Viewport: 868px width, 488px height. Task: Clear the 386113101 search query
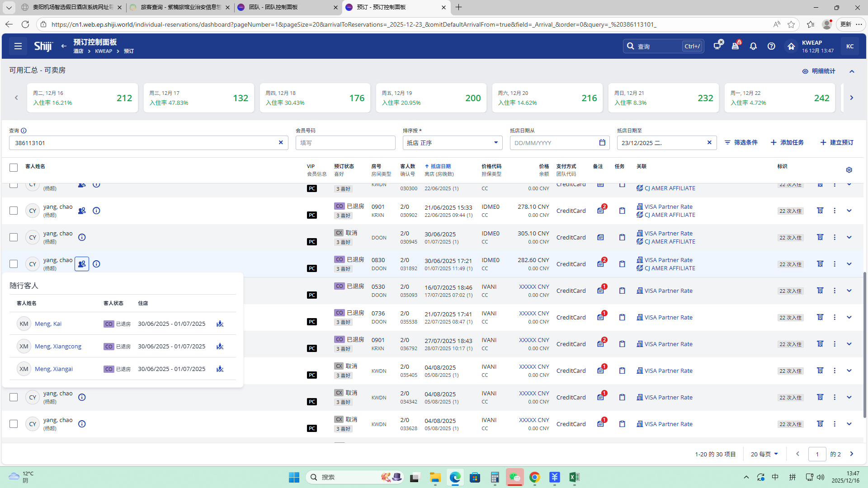click(x=281, y=143)
